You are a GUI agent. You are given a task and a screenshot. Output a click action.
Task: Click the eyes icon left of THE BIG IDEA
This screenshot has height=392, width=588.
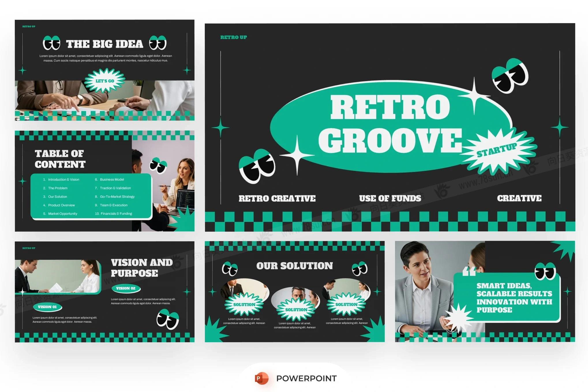tap(52, 43)
